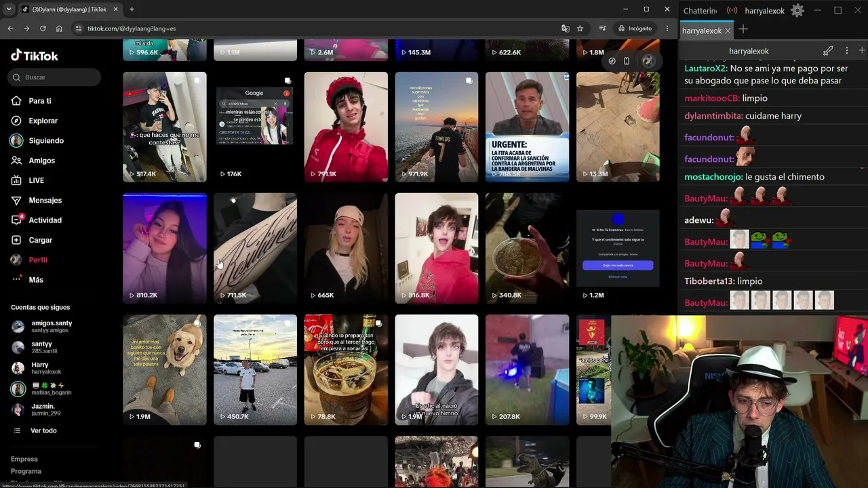Click the floating profile avatar icon
This screenshot has width=868, height=488.
pos(648,61)
